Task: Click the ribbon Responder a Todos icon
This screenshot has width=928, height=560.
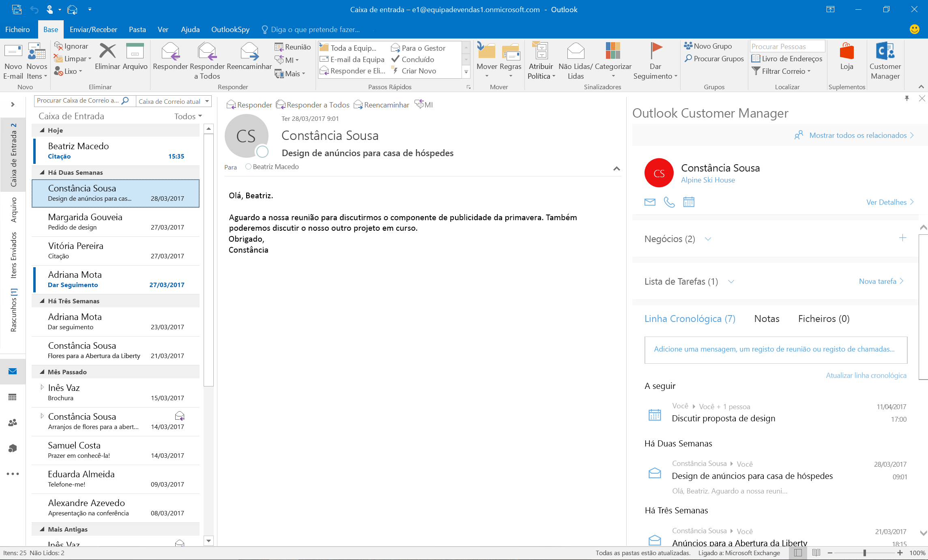Action: [207, 51]
